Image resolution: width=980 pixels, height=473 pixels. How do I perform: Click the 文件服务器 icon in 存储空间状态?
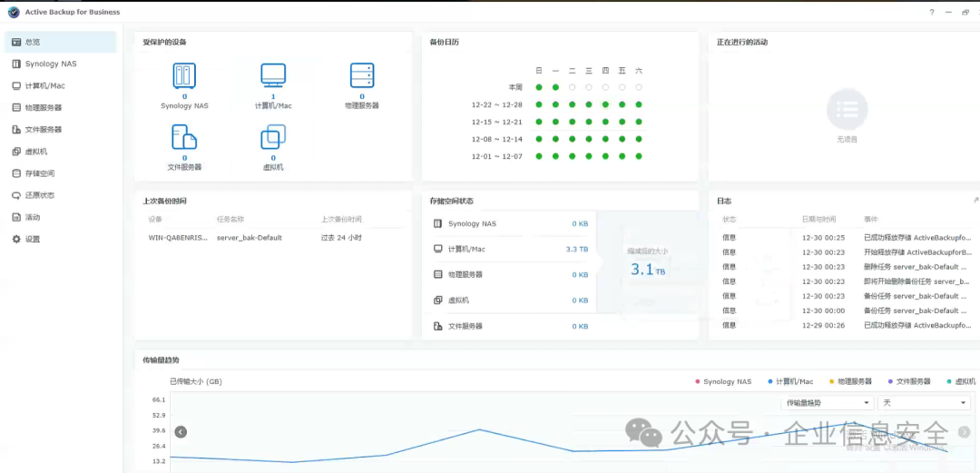click(437, 326)
